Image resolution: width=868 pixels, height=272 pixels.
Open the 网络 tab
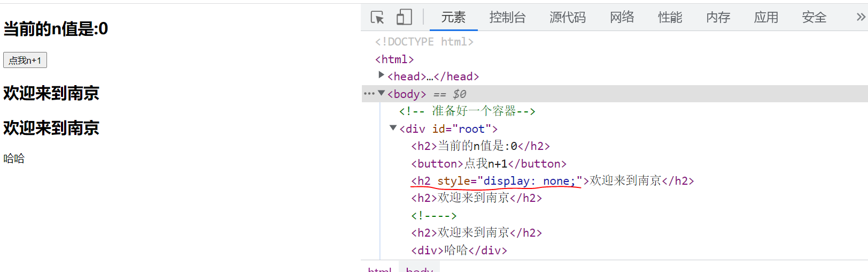[622, 17]
